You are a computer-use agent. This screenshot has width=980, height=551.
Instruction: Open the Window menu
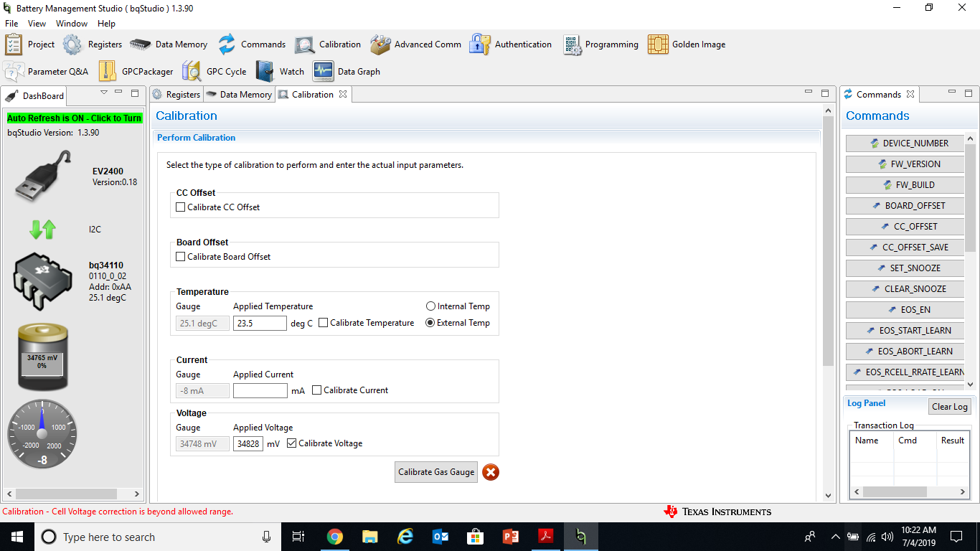point(72,24)
